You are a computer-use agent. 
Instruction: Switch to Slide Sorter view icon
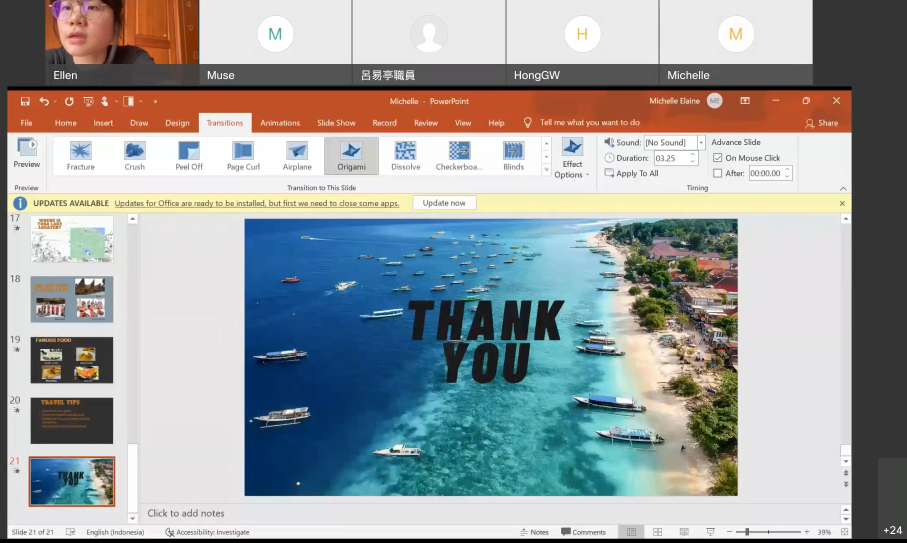coord(657,532)
